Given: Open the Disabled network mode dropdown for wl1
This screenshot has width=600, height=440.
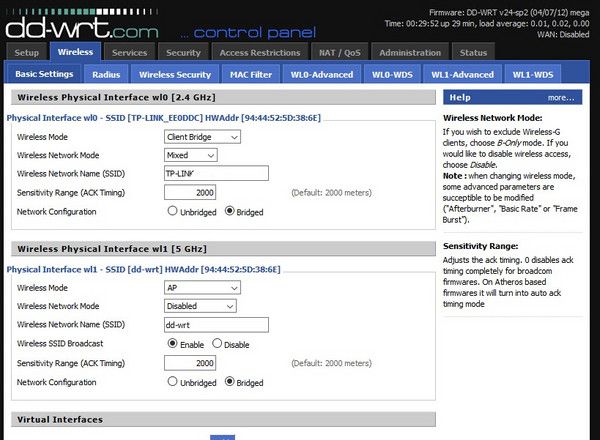Looking at the screenshot, I should 200,306.
